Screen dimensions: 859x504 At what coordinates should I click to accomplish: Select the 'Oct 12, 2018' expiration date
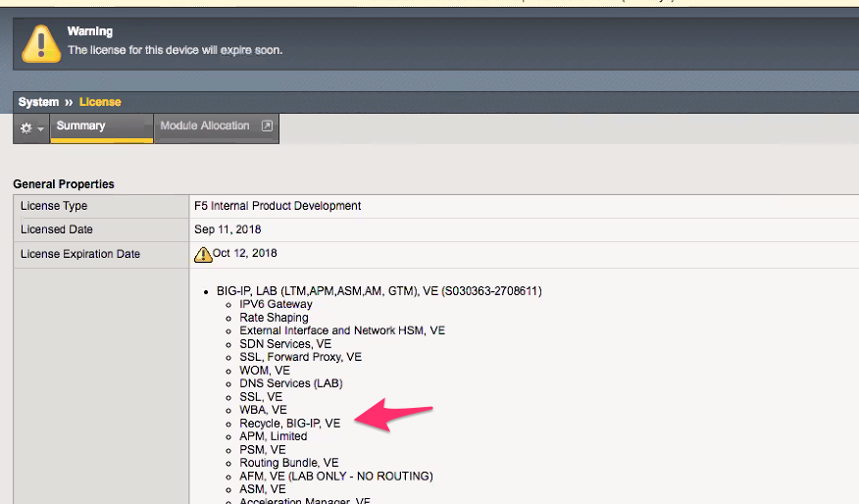[244, 253]
